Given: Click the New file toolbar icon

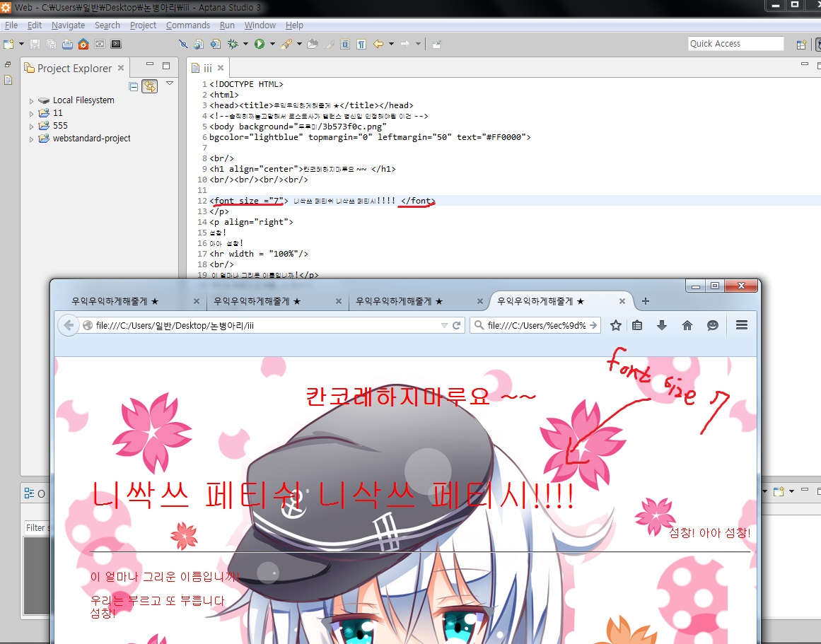Looking at the screenshot, I should (9, 44).
